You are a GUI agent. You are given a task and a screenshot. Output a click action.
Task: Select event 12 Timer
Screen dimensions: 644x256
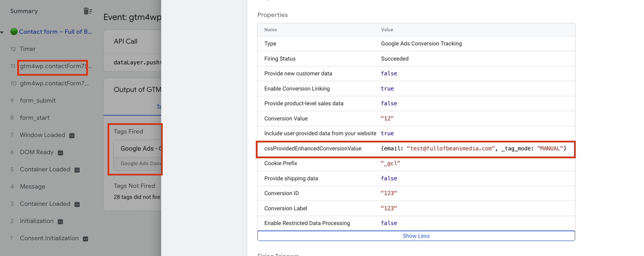pyautogui.click(x=28, y=49)
